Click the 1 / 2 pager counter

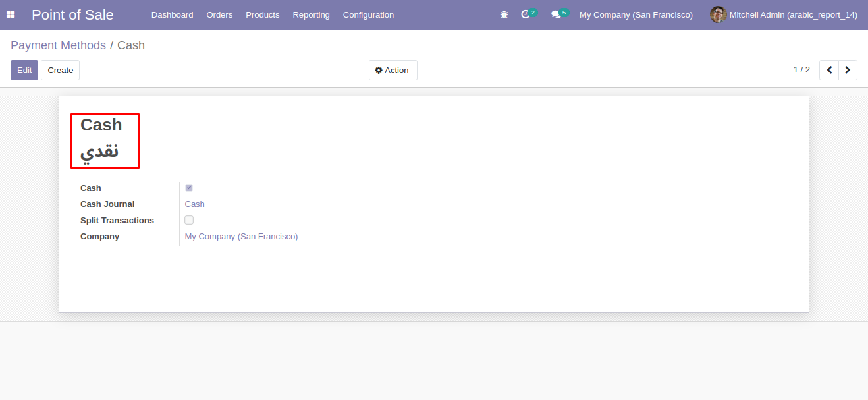click(801, 70)
